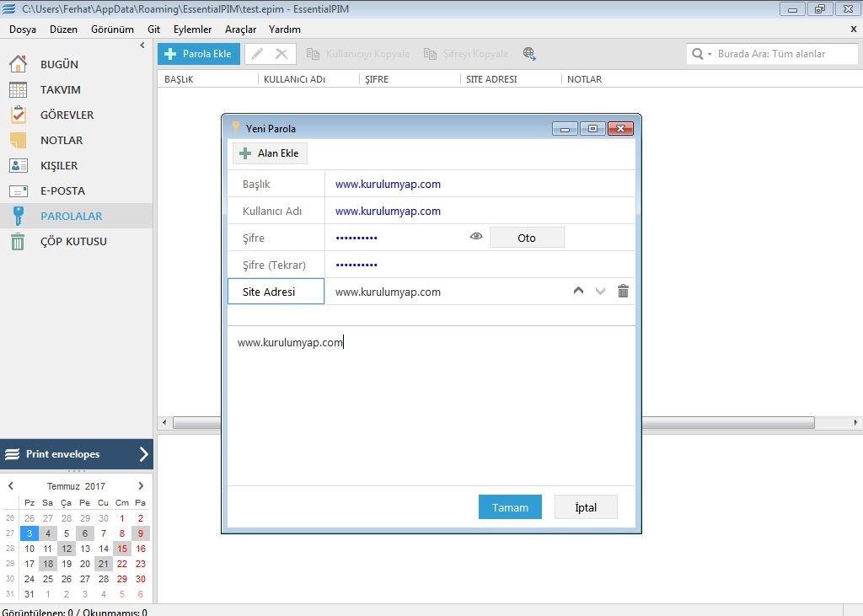Delete the Site Adresi field
The image size is (863, 616).
tap(623, 291)
